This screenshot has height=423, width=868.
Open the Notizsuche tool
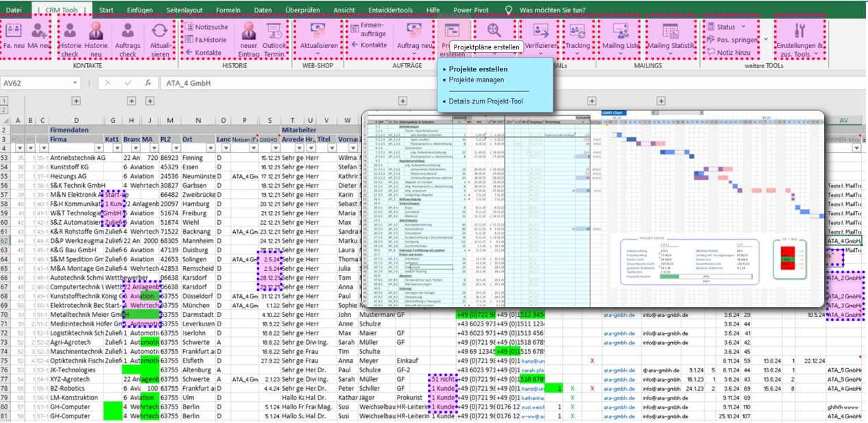pyautogui.click(x=207, y=27)
